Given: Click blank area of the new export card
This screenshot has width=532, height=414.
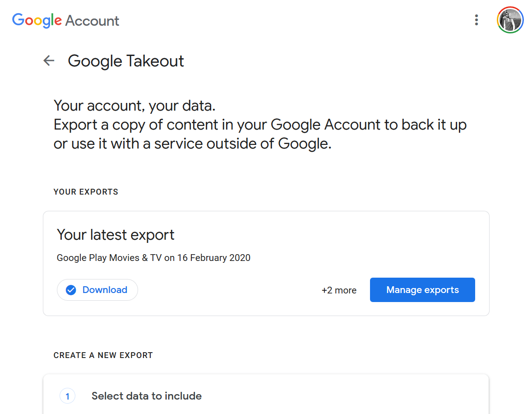Looking at the screenshot, I should pos(338,396).
